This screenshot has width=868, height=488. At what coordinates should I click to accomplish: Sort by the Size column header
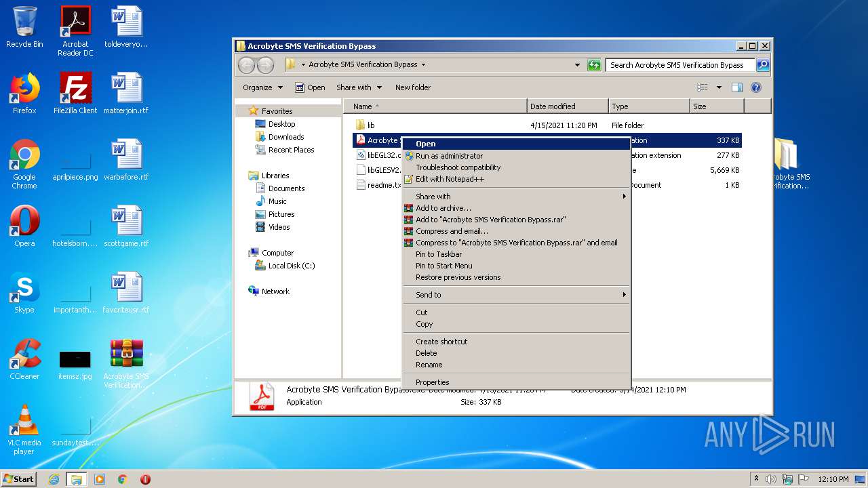point(717,106)
